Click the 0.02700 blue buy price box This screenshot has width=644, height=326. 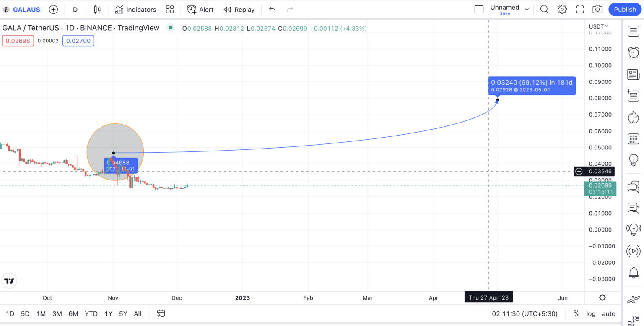(x=78, y=41)
